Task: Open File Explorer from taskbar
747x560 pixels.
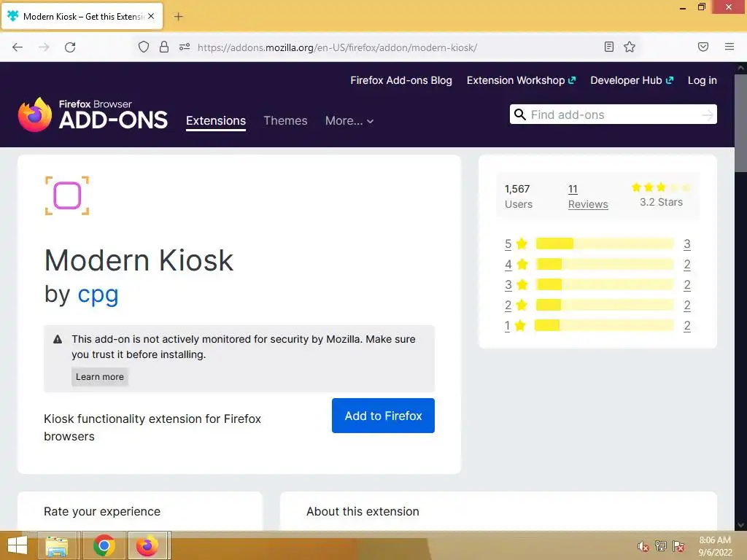Action: [x=57, y=545]
